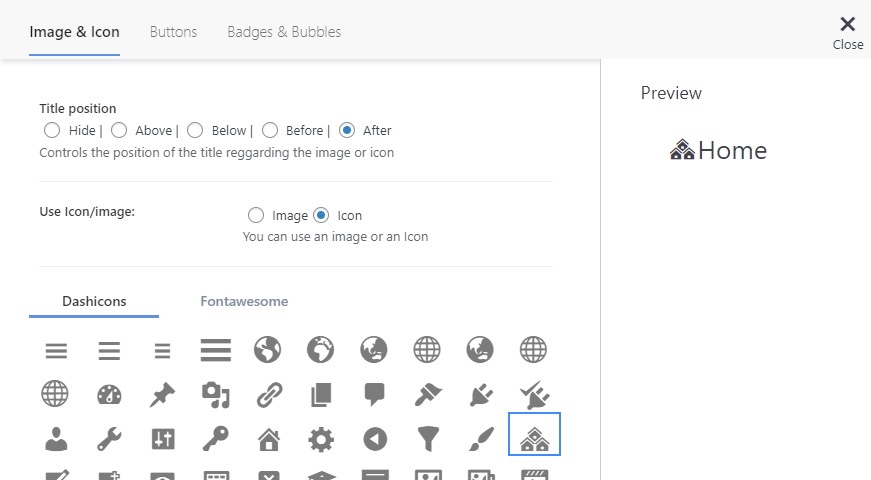Pick the key dashicon
The width and height of the screenshot is (871, 480).
point(216,439)
